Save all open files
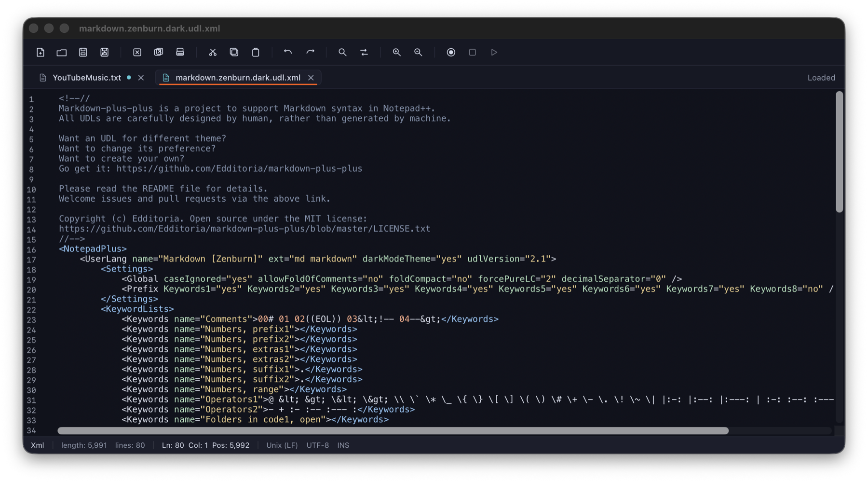 (x=105, y=52)
